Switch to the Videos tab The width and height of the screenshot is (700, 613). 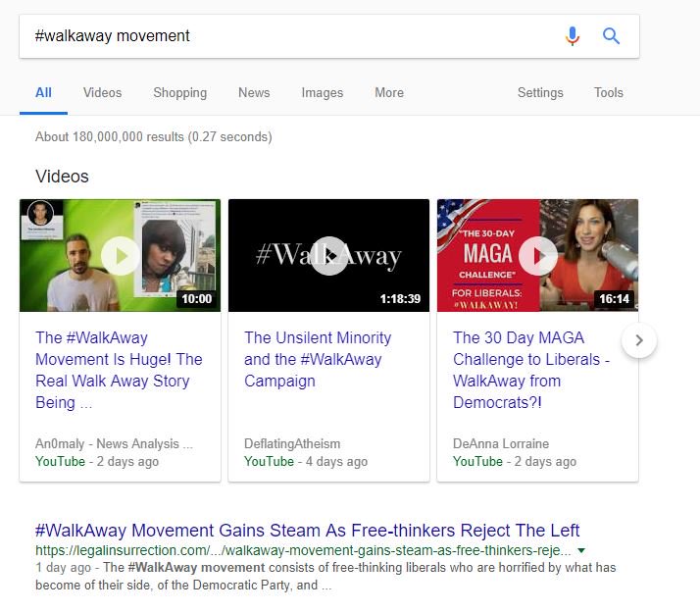[102, 92]
